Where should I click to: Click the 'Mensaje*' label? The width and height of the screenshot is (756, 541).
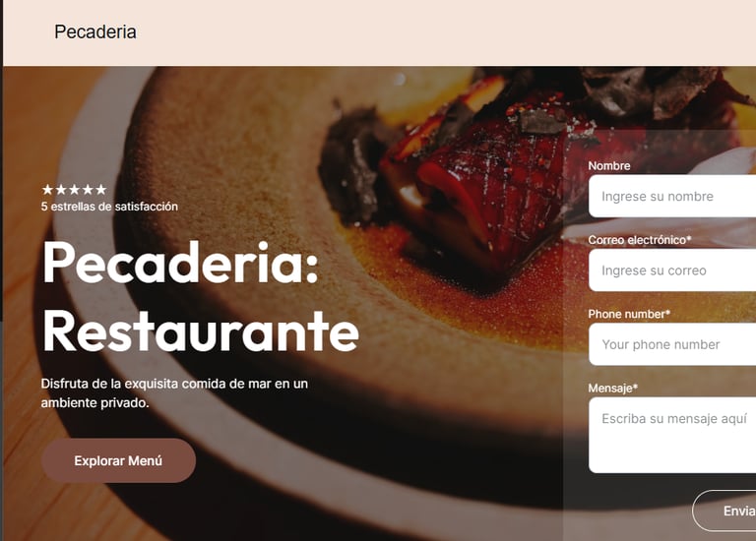[x=613, y=389]
